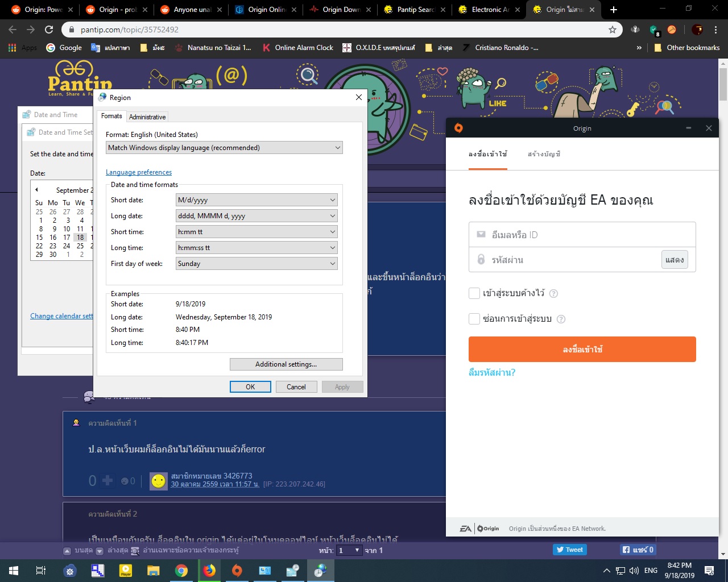This screenshot has width=728, height=582.
Task: Click the Tweet button
Action: tap(570, 550)
